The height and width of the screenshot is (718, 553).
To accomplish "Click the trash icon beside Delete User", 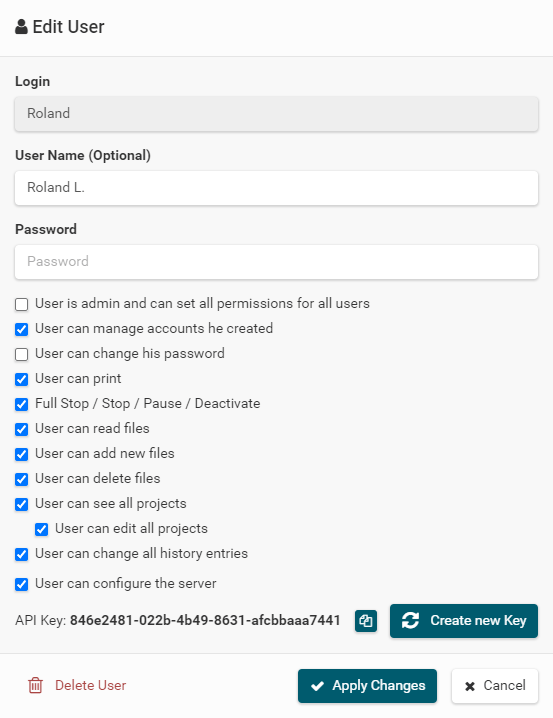I will pos(35,685).
